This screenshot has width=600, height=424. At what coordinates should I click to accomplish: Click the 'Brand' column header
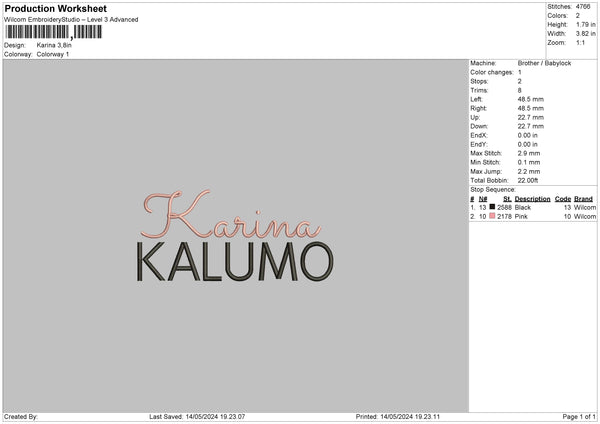[583, 199]
